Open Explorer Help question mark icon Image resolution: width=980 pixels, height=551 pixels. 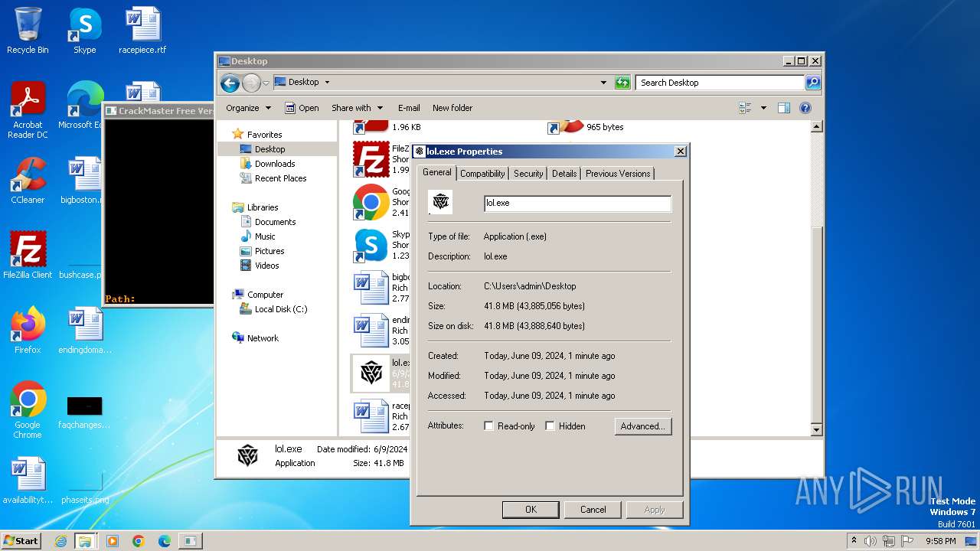[805, 108]
